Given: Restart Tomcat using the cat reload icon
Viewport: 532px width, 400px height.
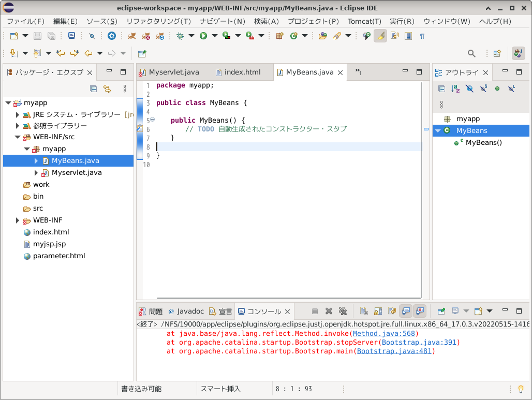Looking at the screenshot, I should pyautogui.click(x=160, y=36).
